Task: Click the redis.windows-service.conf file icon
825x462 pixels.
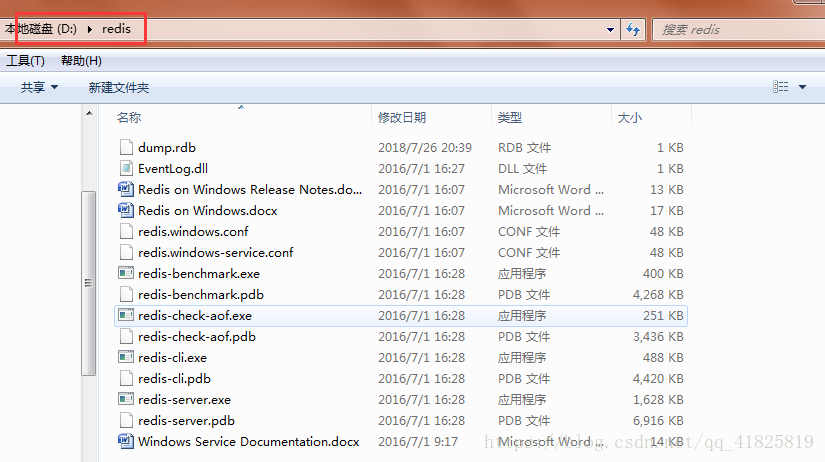Action: [126, 253]
